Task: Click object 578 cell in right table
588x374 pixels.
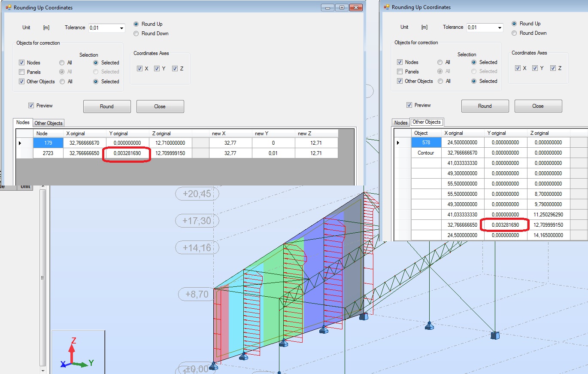Action: click(426, 143)
